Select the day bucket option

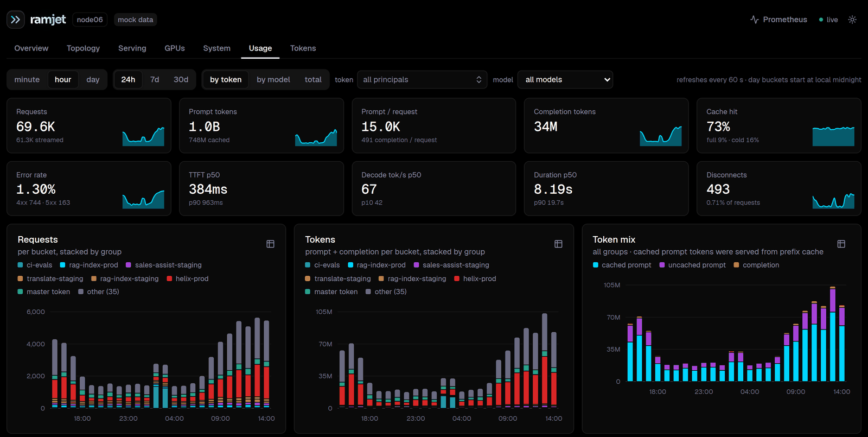[93, 79]
